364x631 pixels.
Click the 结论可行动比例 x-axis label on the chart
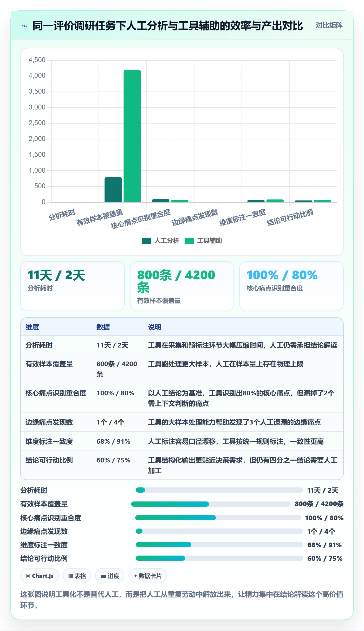pos(290,217)
